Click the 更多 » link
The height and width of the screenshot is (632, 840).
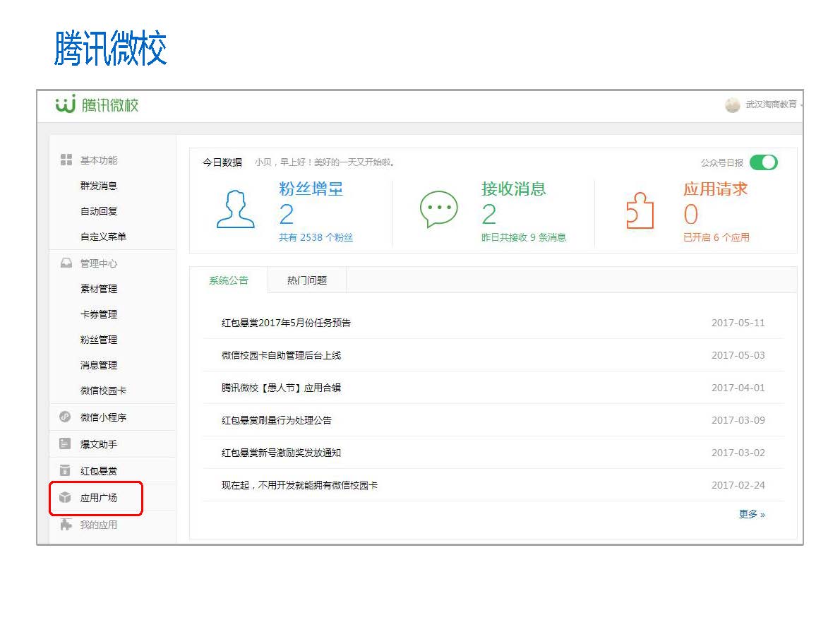[752, 514]
